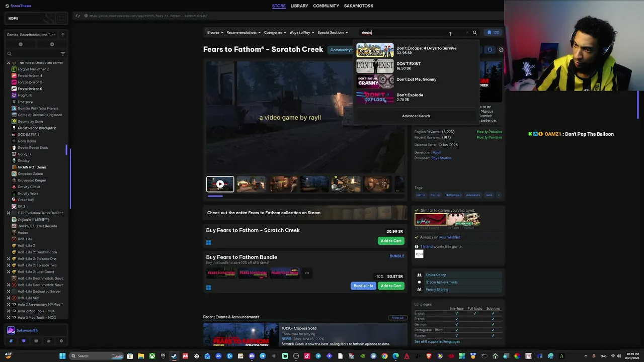Select Don't Escape: 4 Days to Survive result
Screen dimensions: 644x362
tap(416, 50)
